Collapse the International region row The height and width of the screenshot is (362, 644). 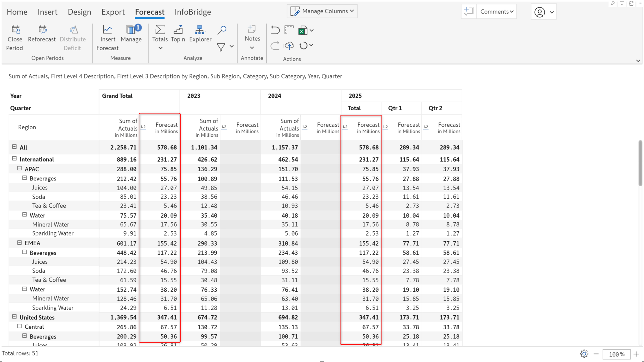[15, 159]
